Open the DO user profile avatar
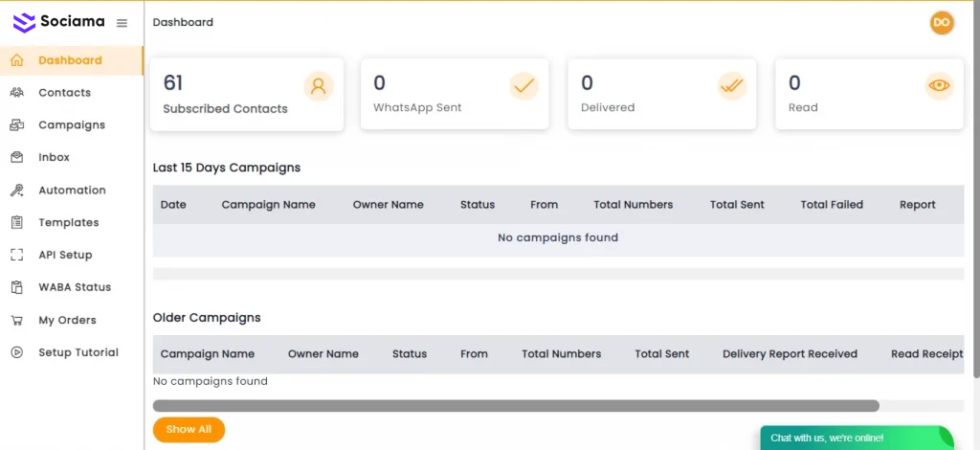The height and width of the screenshot is (450, 980). point(942,22)
